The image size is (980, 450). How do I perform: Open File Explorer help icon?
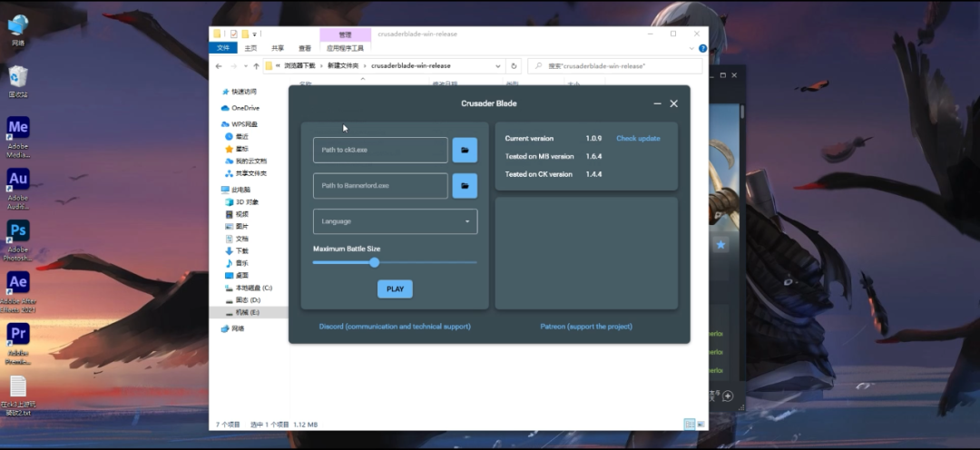[x=702, y=48]
